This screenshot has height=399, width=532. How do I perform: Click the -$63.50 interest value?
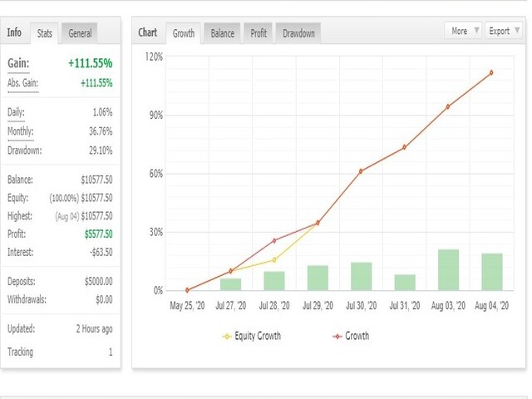[101, 252]
